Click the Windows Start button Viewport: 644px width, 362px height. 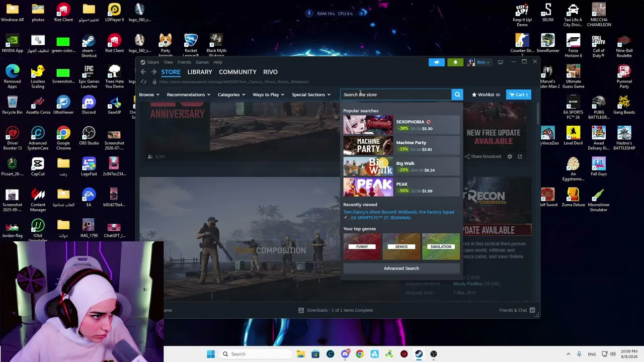click(x=211, y=354)
